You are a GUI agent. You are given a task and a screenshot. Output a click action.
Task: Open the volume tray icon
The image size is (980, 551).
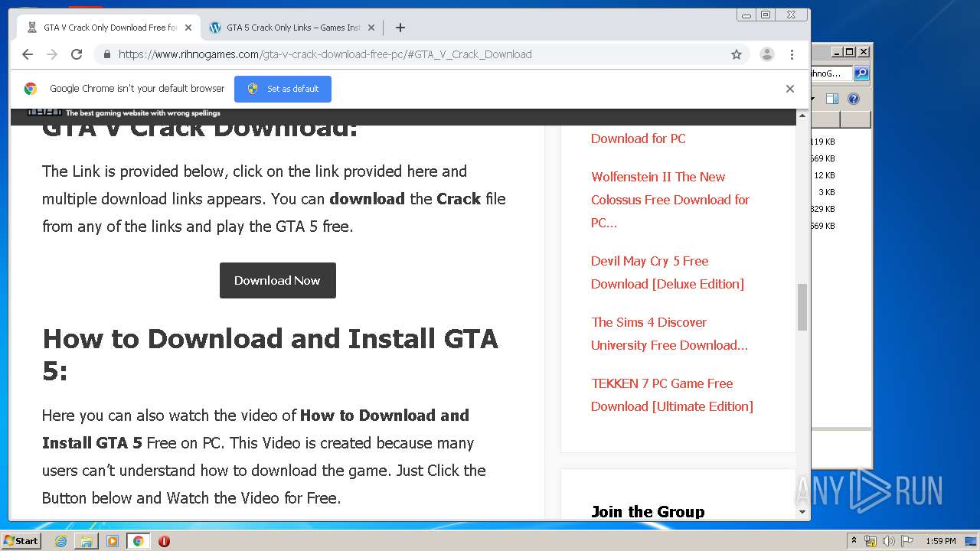tap(889, 541)
